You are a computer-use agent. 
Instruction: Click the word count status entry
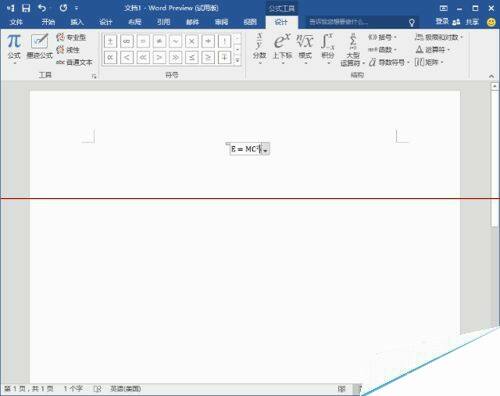(x=73, y=389)
